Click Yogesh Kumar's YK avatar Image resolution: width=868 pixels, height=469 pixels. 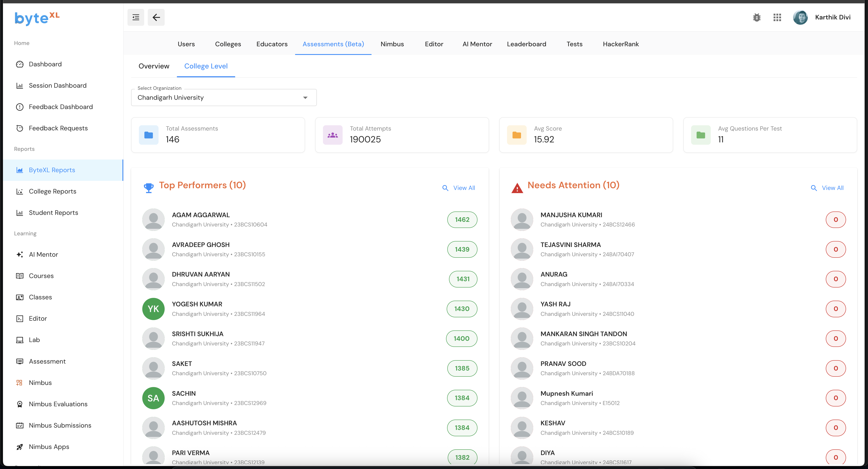153,309
